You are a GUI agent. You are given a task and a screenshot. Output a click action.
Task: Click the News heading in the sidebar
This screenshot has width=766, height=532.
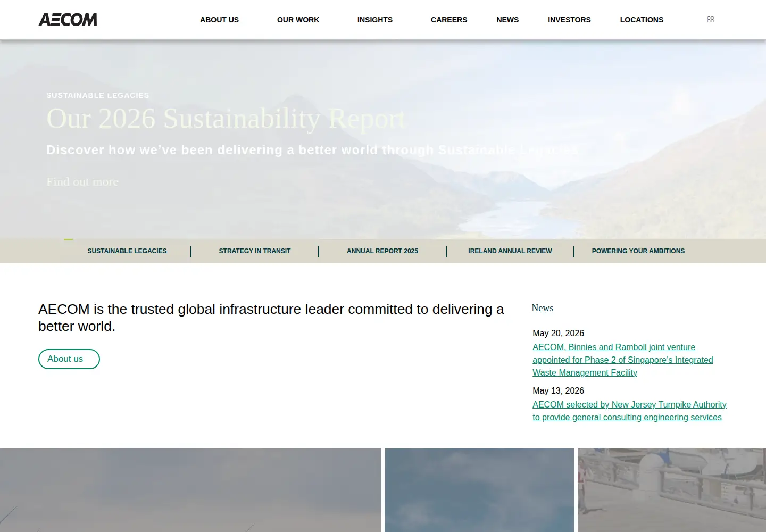542,308
